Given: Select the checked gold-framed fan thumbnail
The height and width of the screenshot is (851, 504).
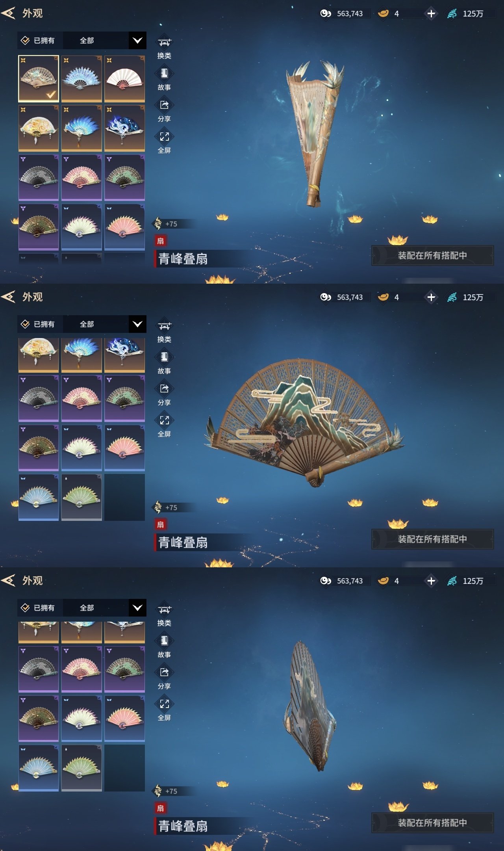Looking at the screenshot, I should (x=39, y=79).
